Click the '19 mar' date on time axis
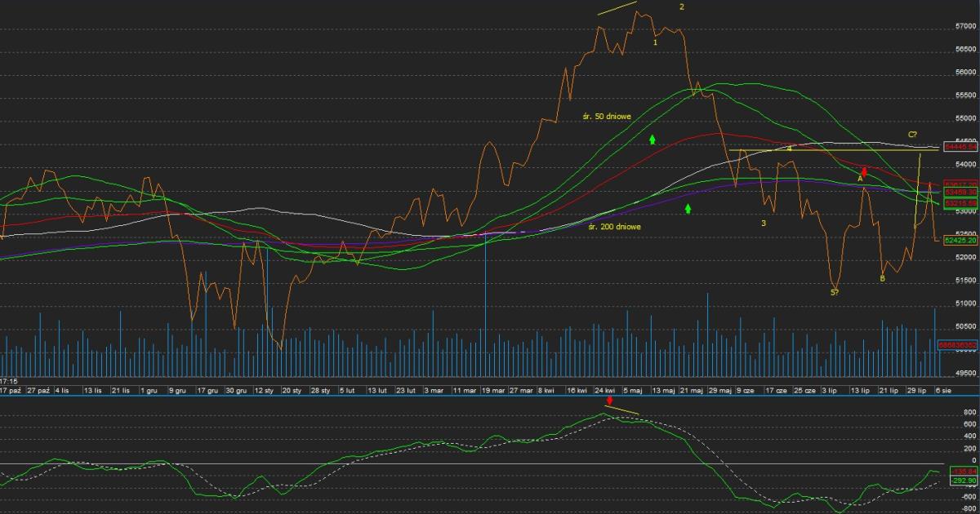 [493, 391]
